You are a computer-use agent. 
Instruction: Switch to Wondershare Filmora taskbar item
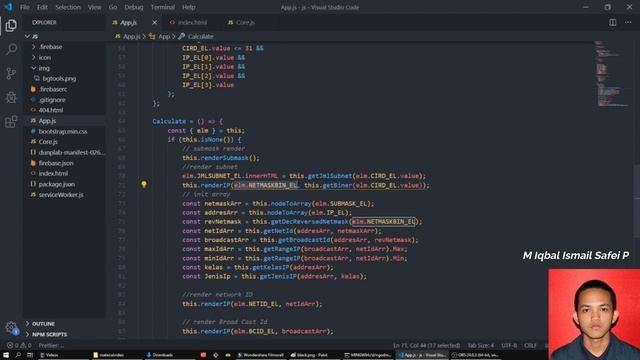[260, 355]
